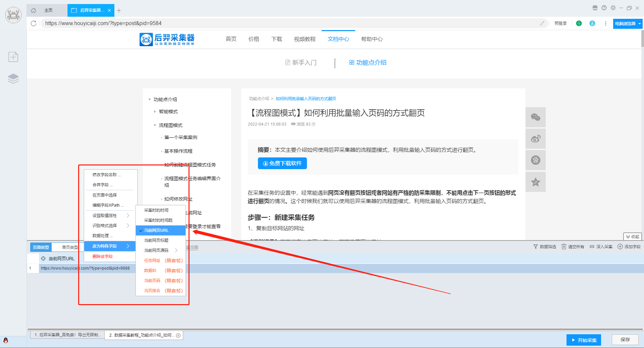Image resolution: width=644 pixels, height=348 pixels.
Task: Click the 免费下载软件 download button
Action: pos(282,163)
